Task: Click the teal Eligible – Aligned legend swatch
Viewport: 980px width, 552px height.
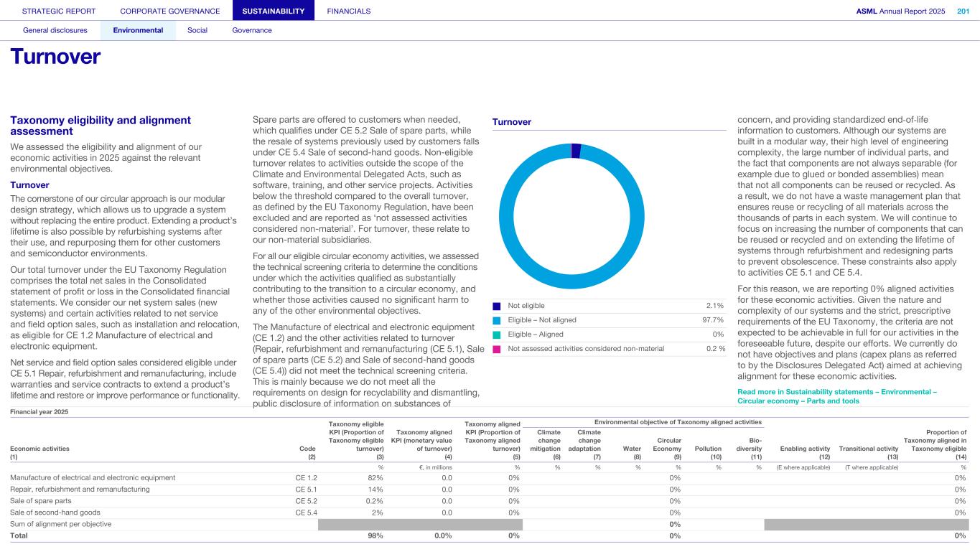Action: pyautogui.click(x=497, y=335)
